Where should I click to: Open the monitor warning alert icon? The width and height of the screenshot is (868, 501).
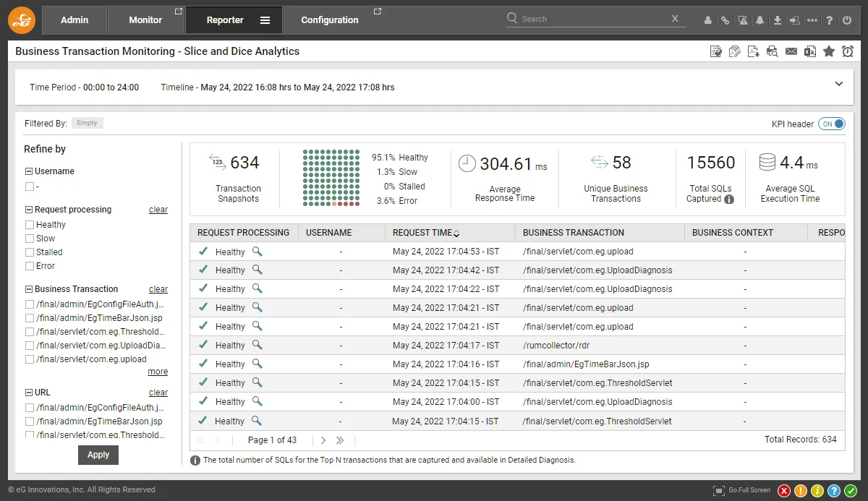coord(742,21)
